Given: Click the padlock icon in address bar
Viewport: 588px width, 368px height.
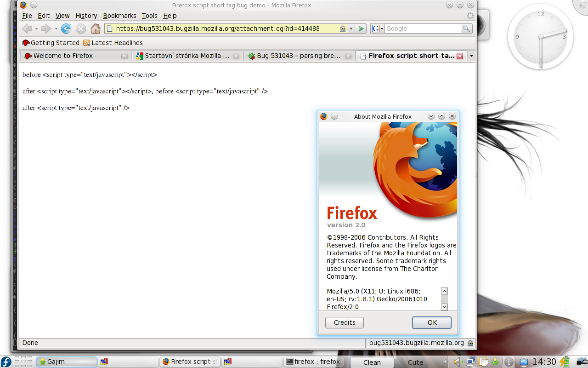Looking at the screenshot, I should pyautogui.click(x=343, y=29).
